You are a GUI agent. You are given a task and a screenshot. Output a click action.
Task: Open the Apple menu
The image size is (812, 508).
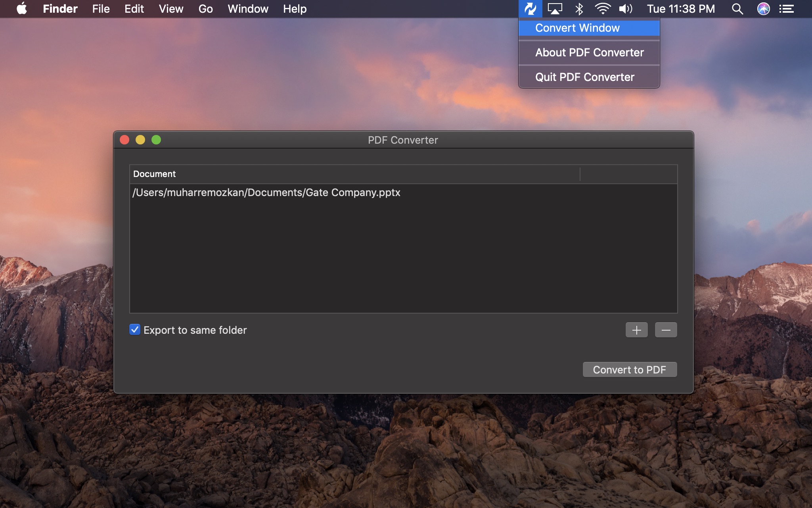coord(22,8)
